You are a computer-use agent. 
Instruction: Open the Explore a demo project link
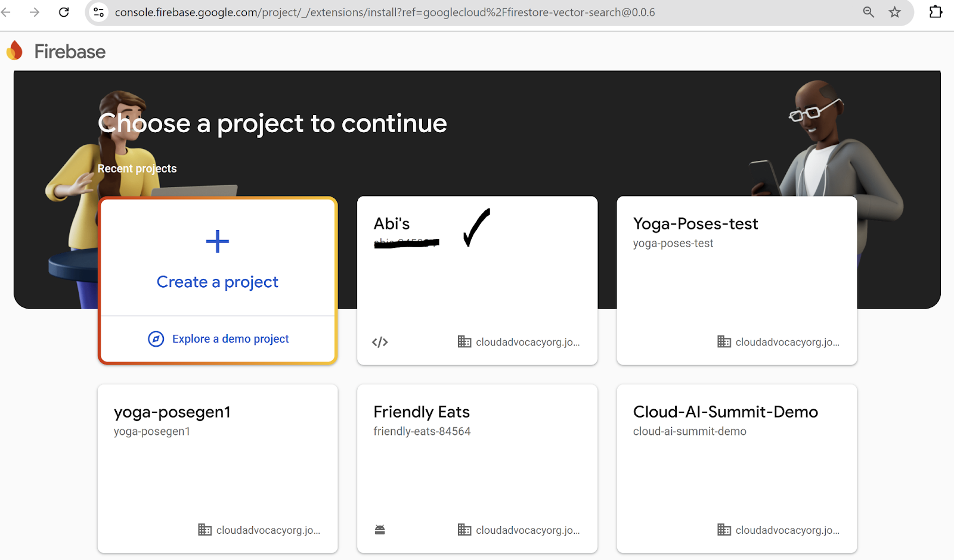[230, 339]
